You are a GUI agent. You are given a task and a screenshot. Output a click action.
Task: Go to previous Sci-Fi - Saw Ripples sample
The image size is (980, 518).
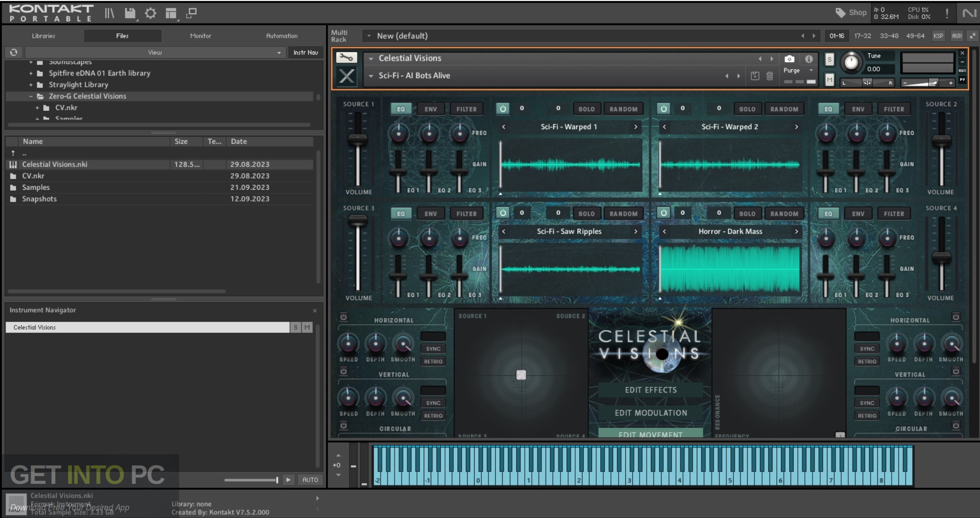[504, 231]
